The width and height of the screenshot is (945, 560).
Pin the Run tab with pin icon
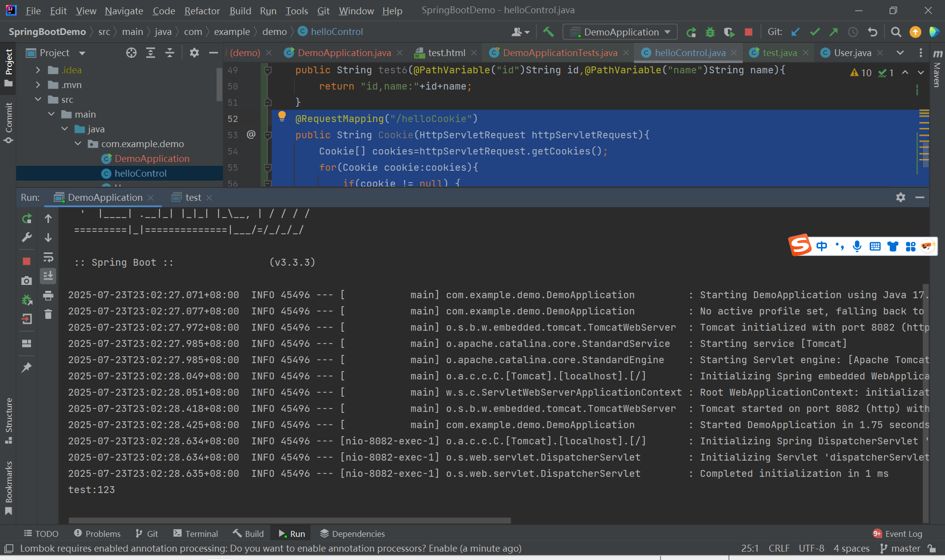click(x=27, y=368)
